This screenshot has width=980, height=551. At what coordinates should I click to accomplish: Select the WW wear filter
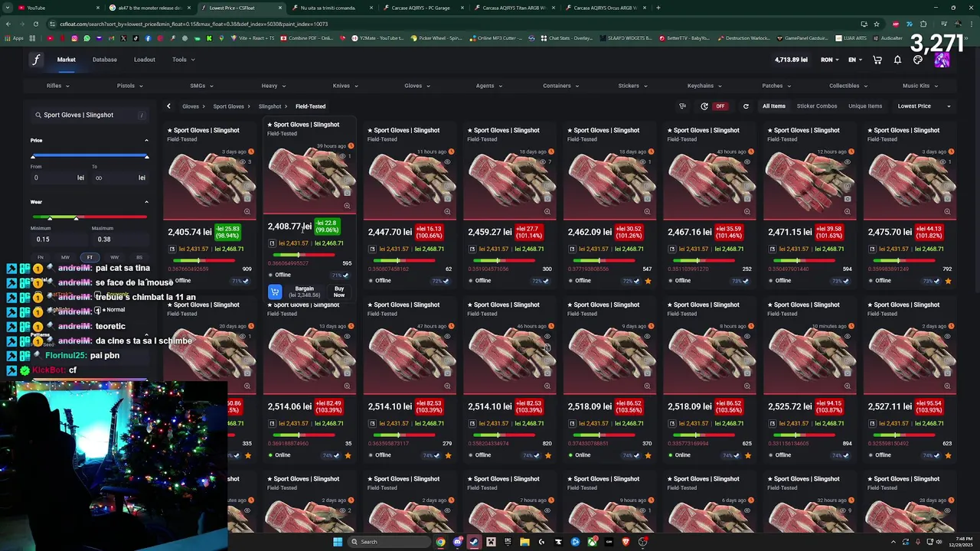click(114, 257)
